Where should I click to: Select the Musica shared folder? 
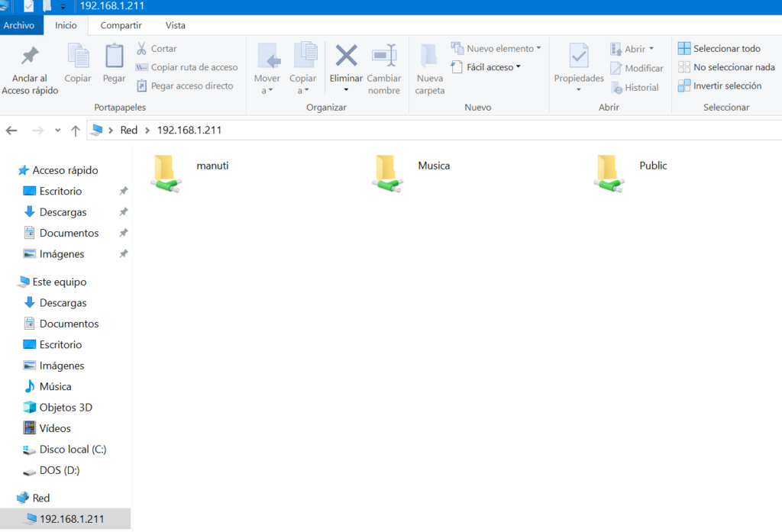[411, 172]
